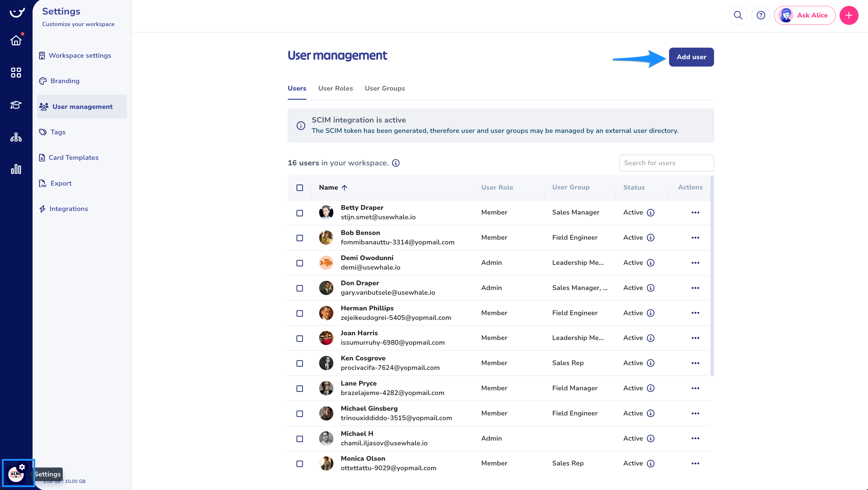
Task: Click the Search for users field
Action: tap(666, 163)
